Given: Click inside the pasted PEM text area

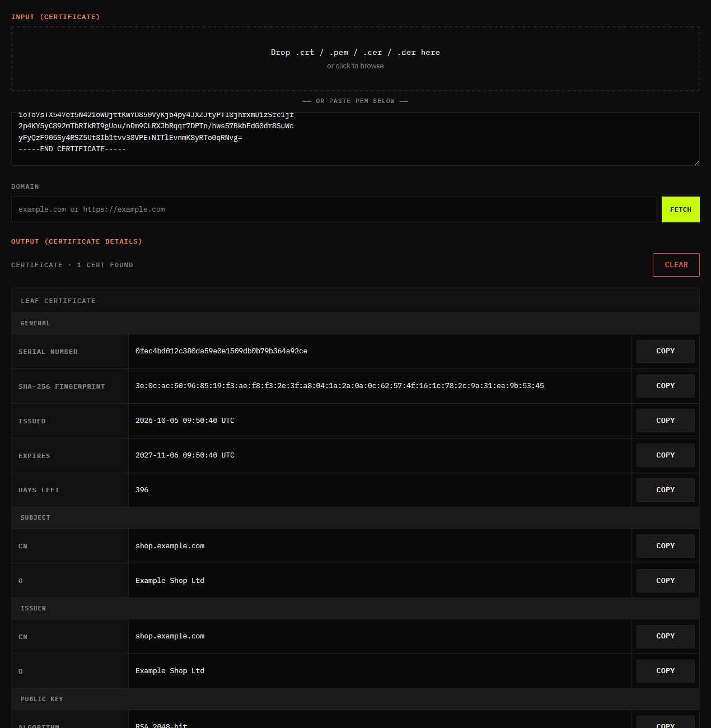Looking at the screenshot, I should pyautogui.click(x=355, y=139).
